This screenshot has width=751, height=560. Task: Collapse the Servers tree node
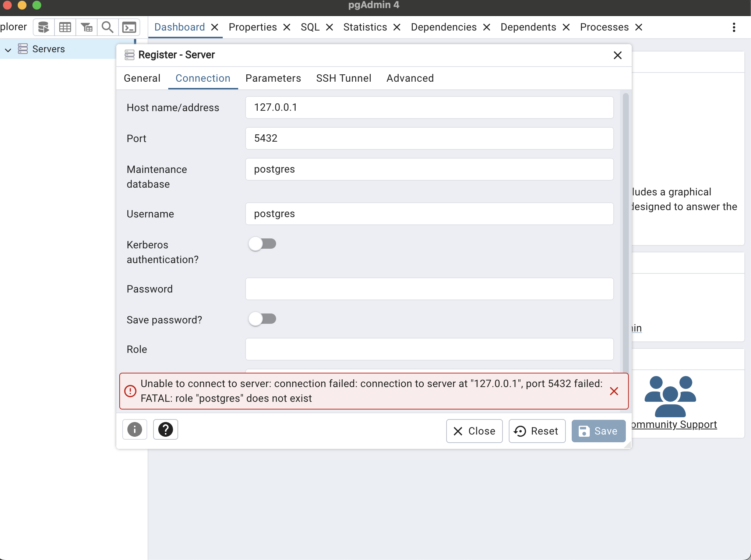8,50
